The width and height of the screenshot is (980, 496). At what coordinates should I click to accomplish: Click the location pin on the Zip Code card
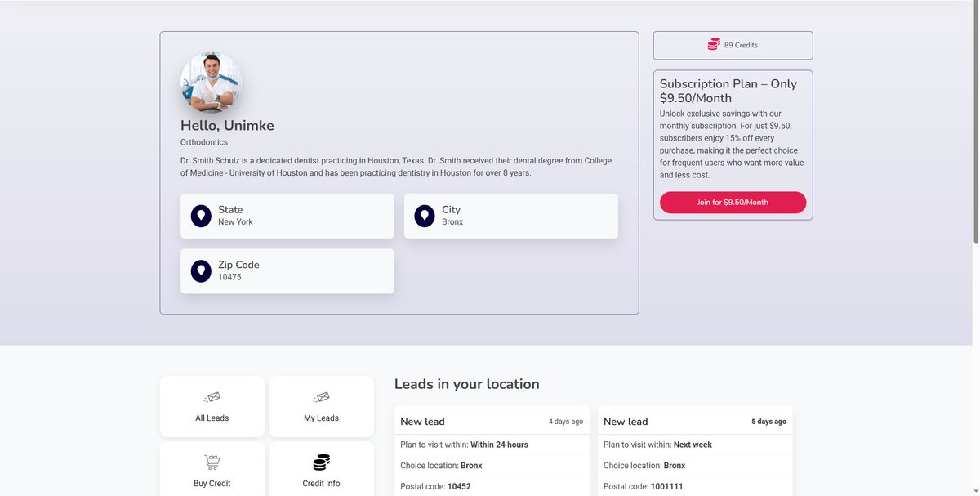tap(201, 270)
